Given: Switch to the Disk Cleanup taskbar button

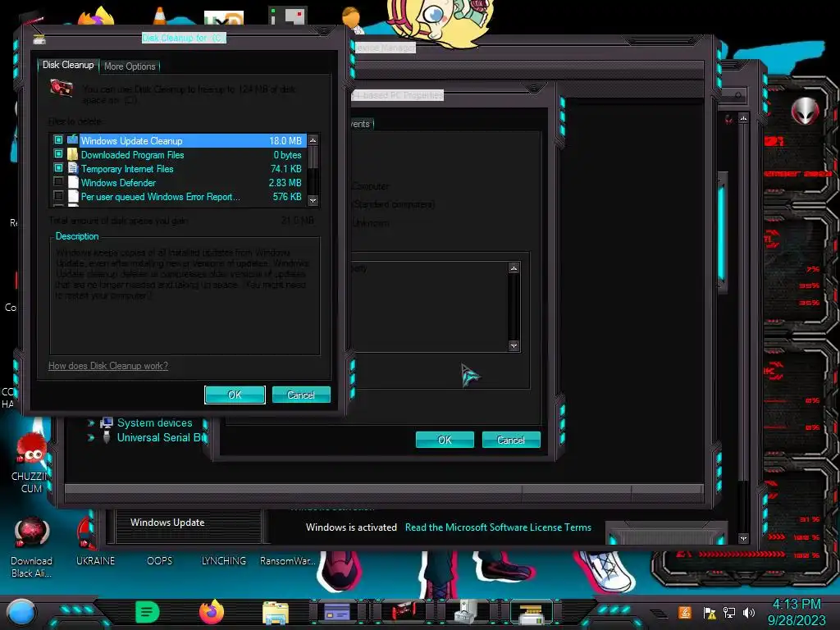Looking at the screenshot, I should pos(531,612).
